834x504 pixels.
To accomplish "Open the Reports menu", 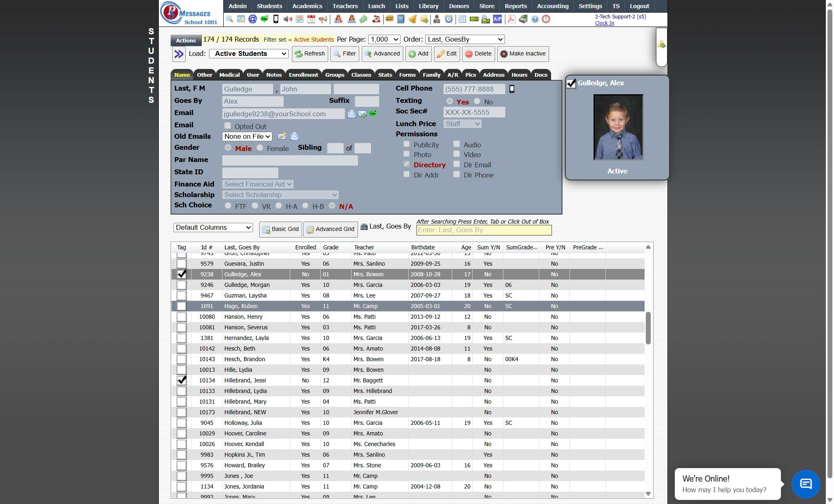I will [515, 6].
